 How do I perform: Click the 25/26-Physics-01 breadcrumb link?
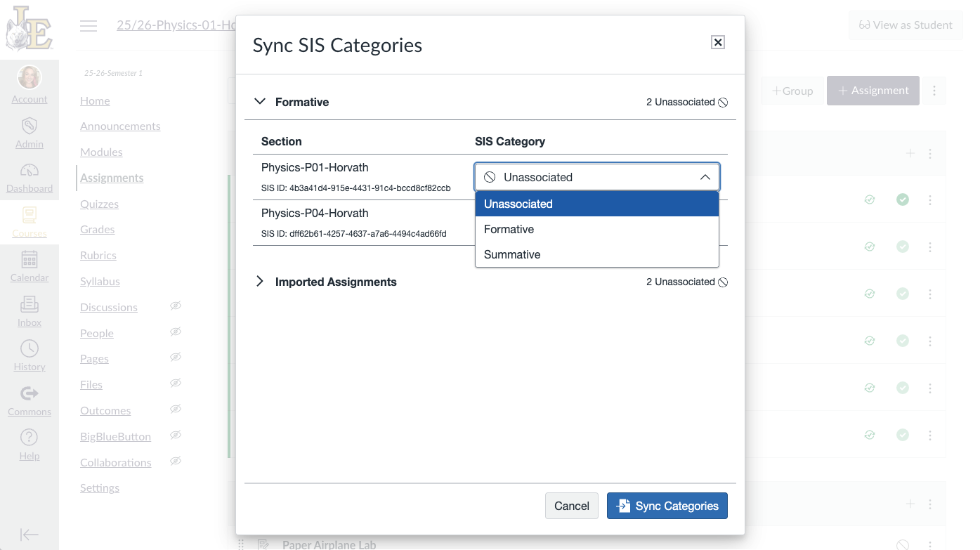pos(176,25)
